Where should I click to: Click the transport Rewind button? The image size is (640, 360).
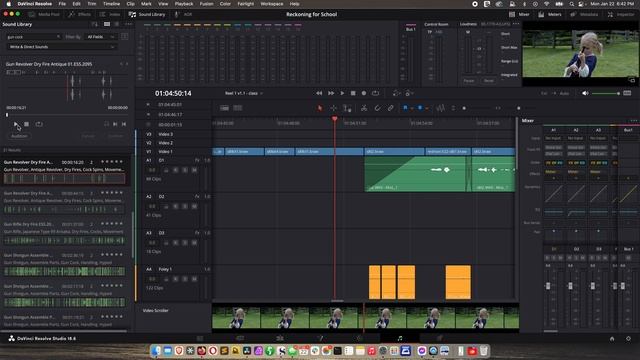pos(319,93)
